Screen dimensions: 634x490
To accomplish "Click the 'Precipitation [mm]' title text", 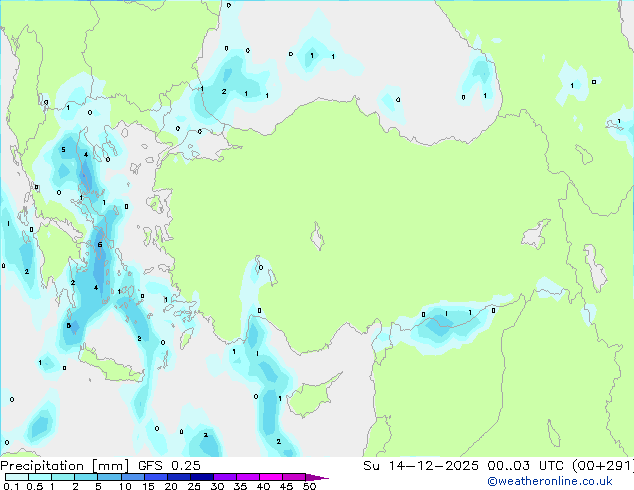I will point(64,466).
